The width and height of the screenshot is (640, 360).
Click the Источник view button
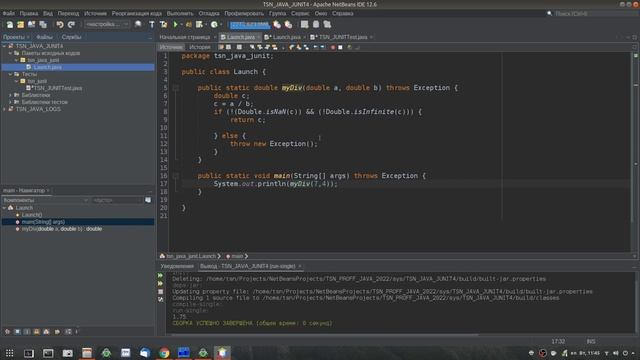click(x=171, y=47)
